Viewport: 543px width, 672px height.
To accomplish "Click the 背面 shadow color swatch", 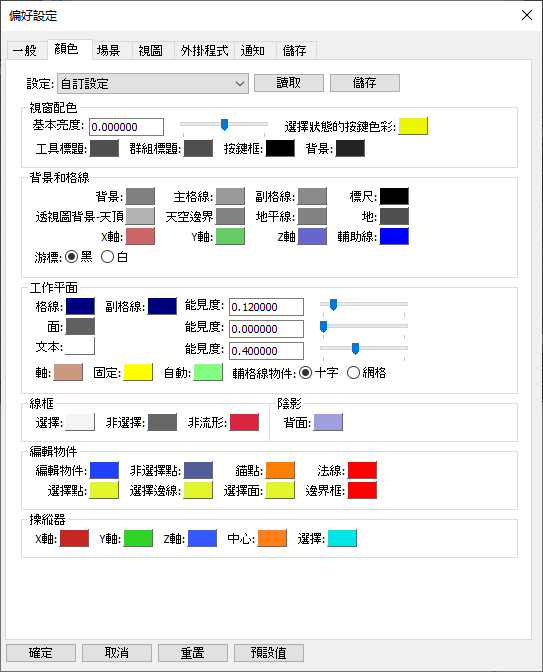I will (328, 422).
